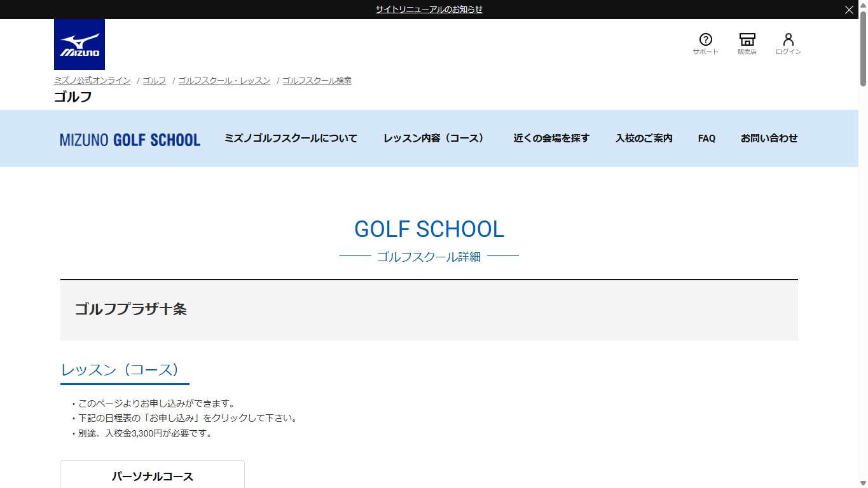Open the サイトリニューアルのお知らせ link
This screenshot has width=868, height=488.
tap(429, 10)
